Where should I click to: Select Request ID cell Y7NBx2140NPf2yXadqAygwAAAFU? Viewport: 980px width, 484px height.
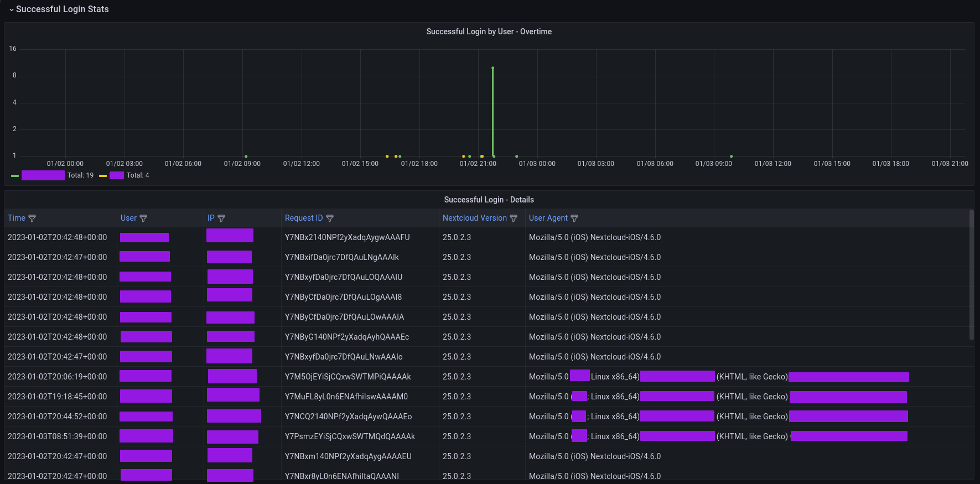pos(347,237)
